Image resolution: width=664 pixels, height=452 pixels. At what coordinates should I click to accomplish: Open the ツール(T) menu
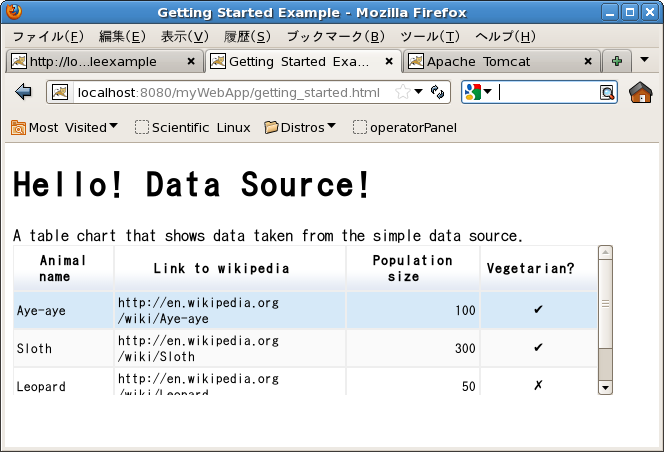point(429,36)
